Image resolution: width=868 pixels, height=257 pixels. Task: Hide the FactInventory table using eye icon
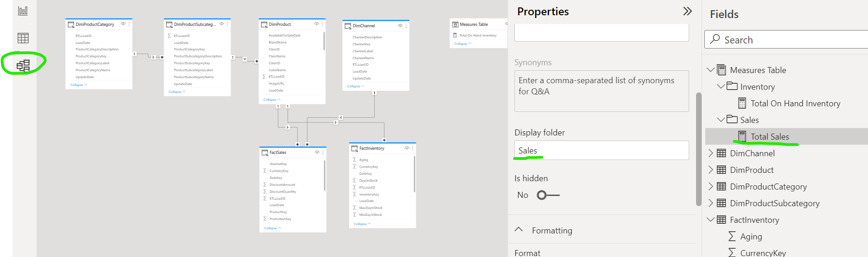(407, 148)
